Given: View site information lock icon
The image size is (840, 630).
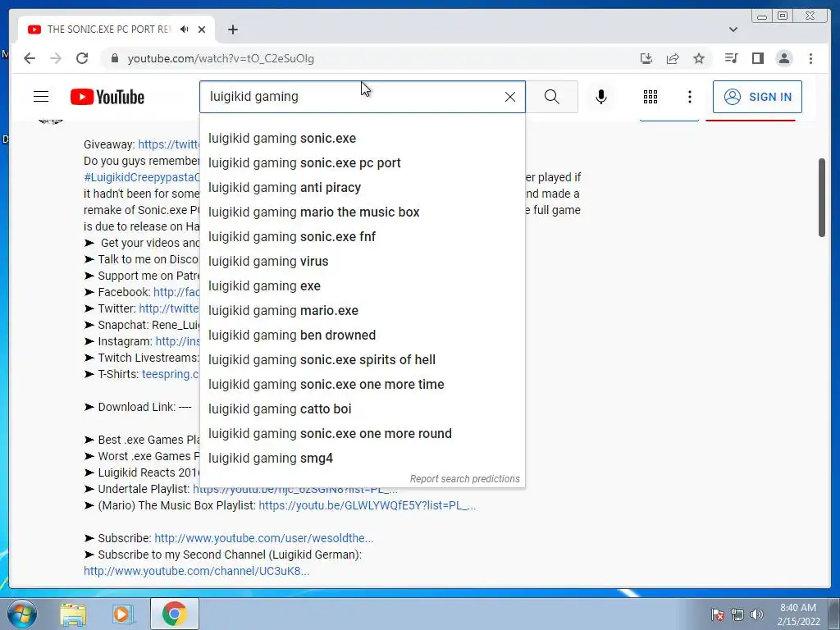Looking at the screenshot, I should pos(115,58).
